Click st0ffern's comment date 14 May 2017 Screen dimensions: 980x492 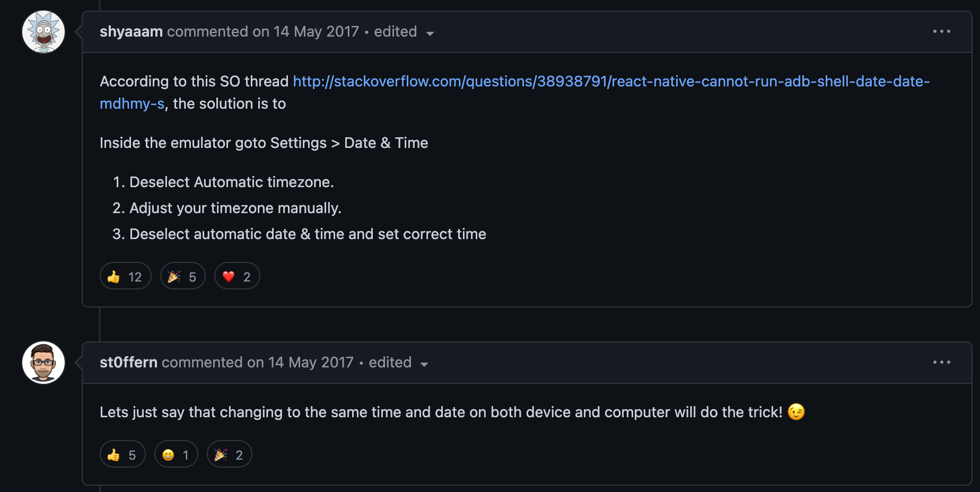(311, 363)
